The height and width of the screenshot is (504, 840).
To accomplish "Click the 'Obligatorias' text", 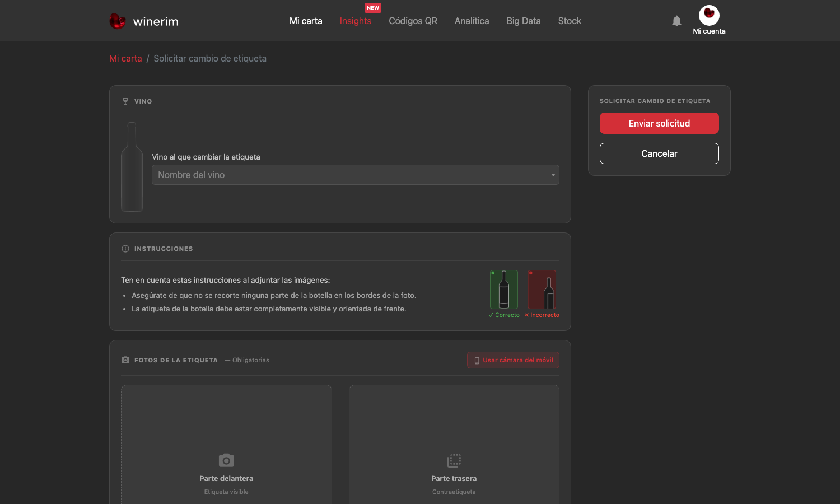I will 251,360.
